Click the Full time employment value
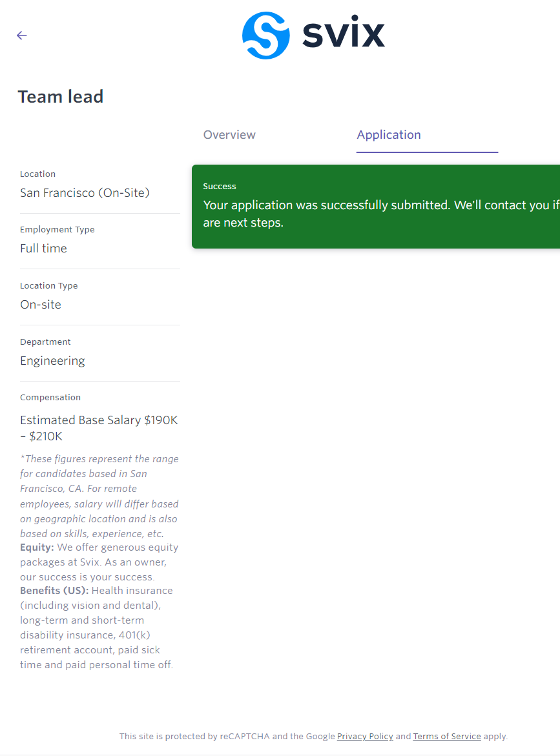This screenshot has height=756, width=560. 43,249
